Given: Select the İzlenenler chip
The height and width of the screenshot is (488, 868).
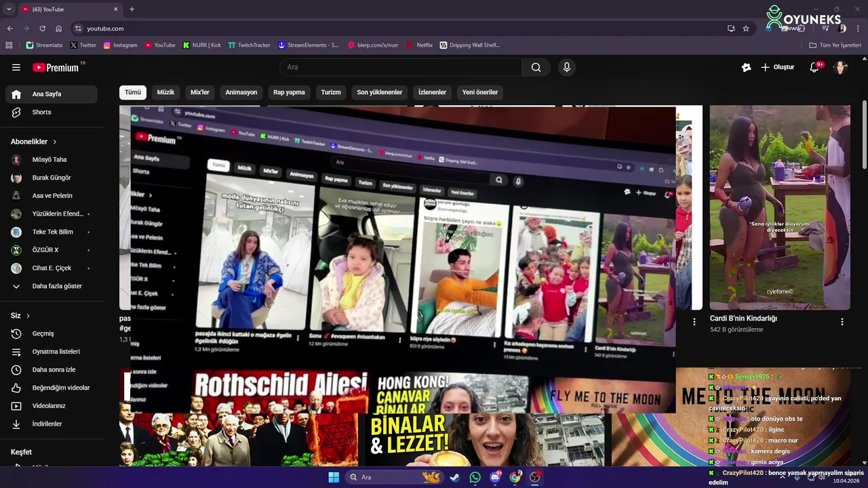Looking at the screenshot, I should 432,92.
